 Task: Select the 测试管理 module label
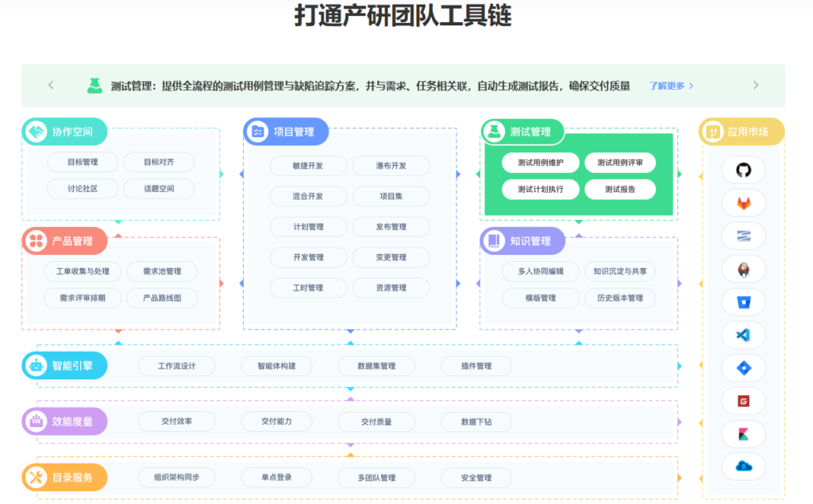point(530,133)
